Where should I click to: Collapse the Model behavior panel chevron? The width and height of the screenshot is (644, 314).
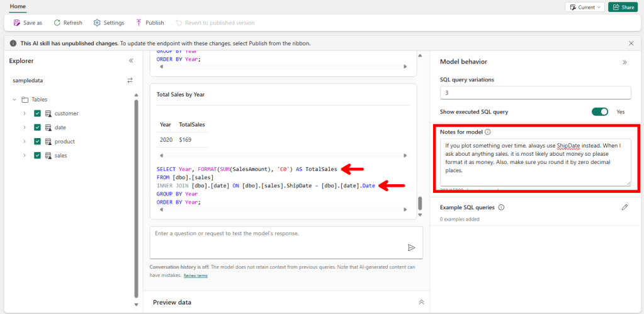point(624,62)
